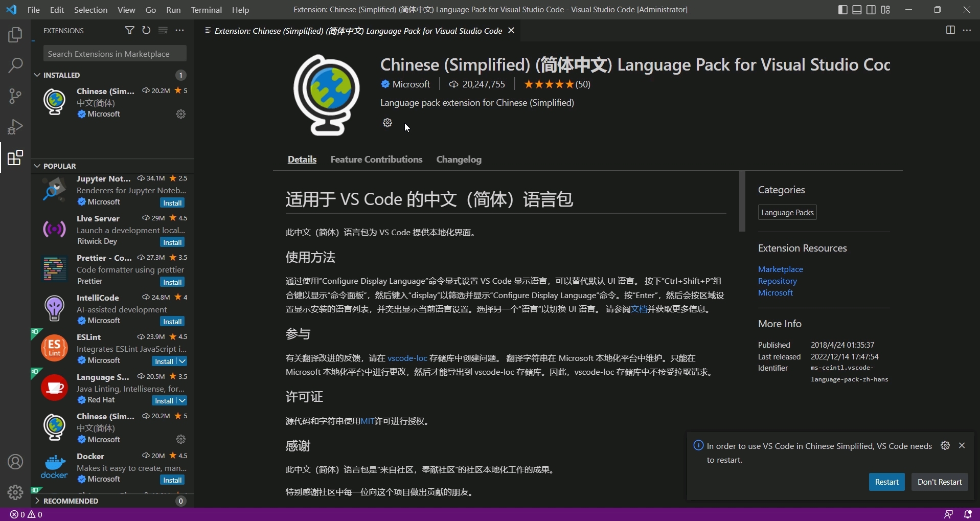Open the Terminal menu
This screenshot has height=521, width=980.
coord(206,10)
